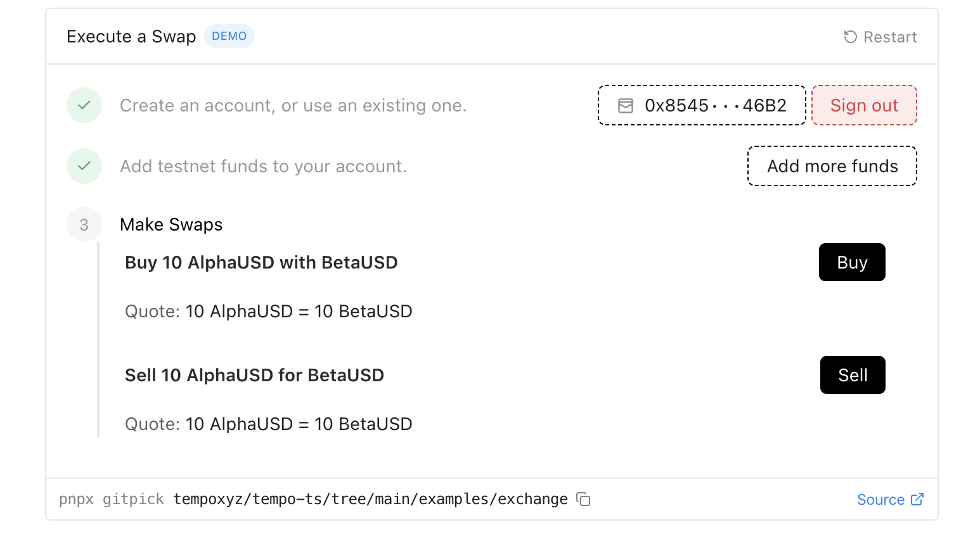
Task: Click the green checkmark for account step
Action: pos(84,105)
